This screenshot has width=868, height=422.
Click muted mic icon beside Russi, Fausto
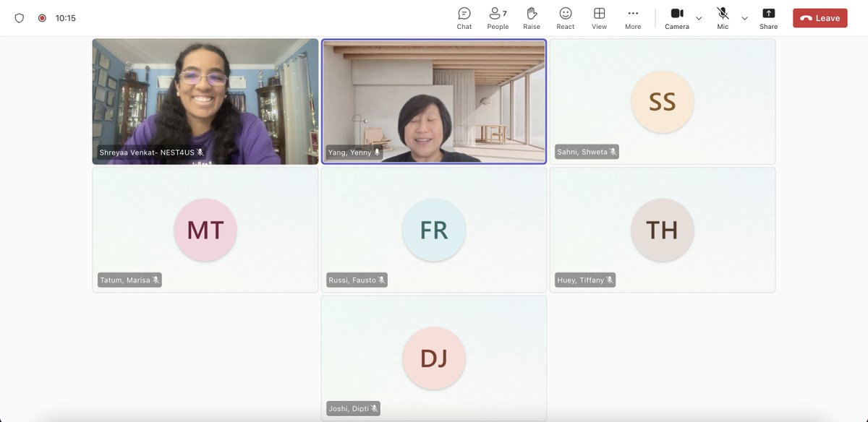[382, 280]
